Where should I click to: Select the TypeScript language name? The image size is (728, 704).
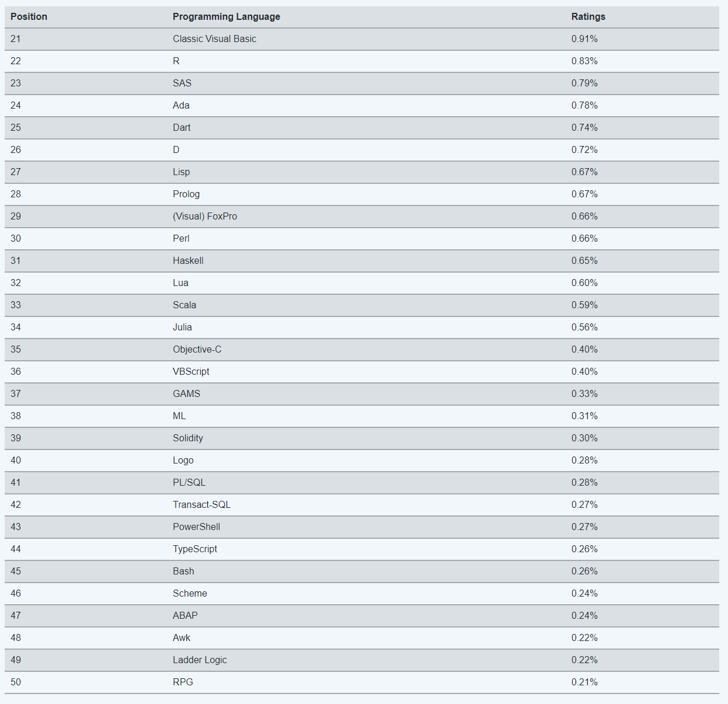(x=195, y=549)
